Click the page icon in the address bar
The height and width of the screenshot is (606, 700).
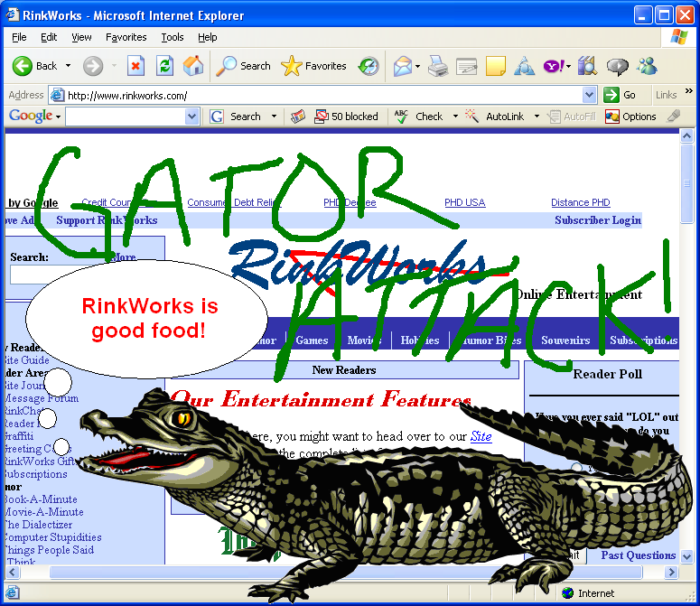[x=57, y=95]
